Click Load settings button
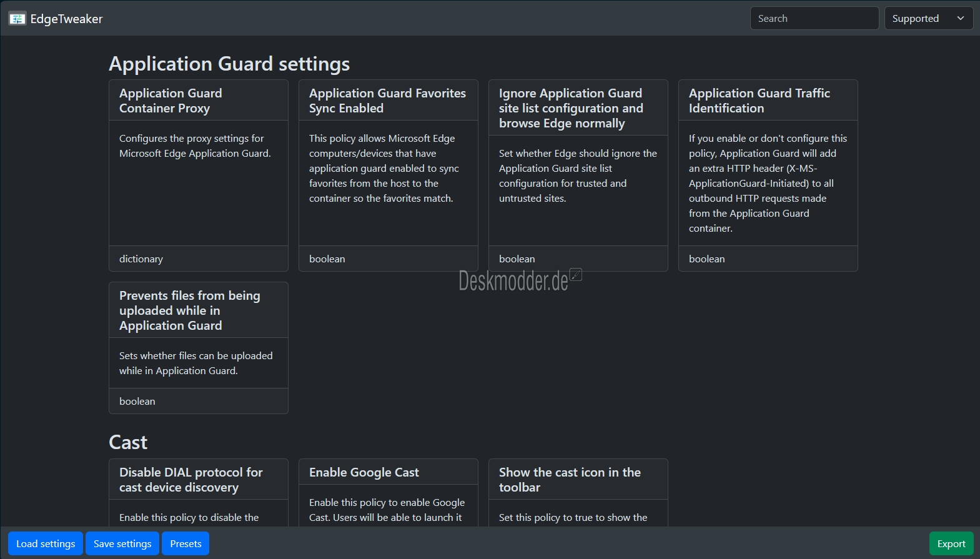This screenshot has height=559, width=980. pos(46,543)
